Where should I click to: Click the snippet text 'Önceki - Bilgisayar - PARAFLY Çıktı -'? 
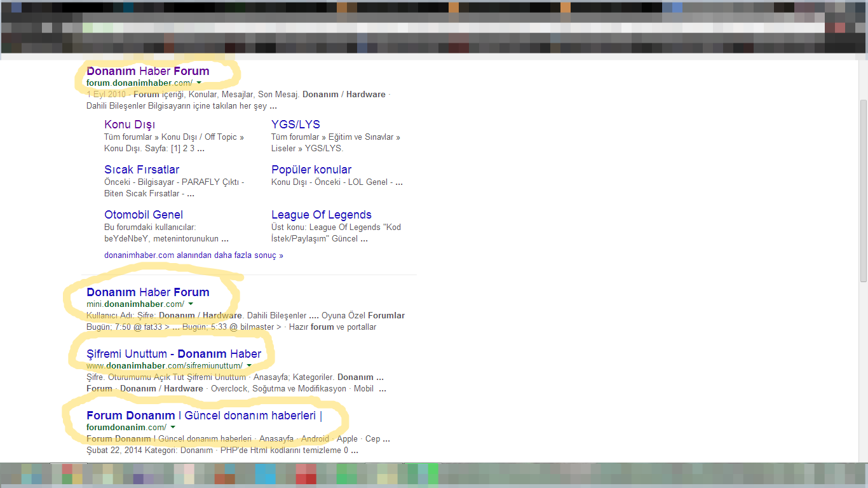pos(174,182)
